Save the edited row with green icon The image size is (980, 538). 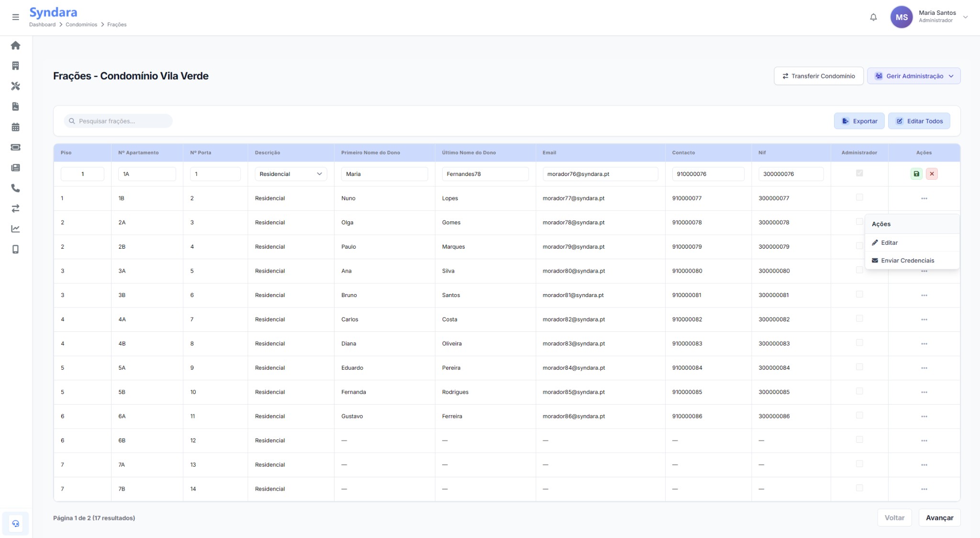(x=916, y=174)
